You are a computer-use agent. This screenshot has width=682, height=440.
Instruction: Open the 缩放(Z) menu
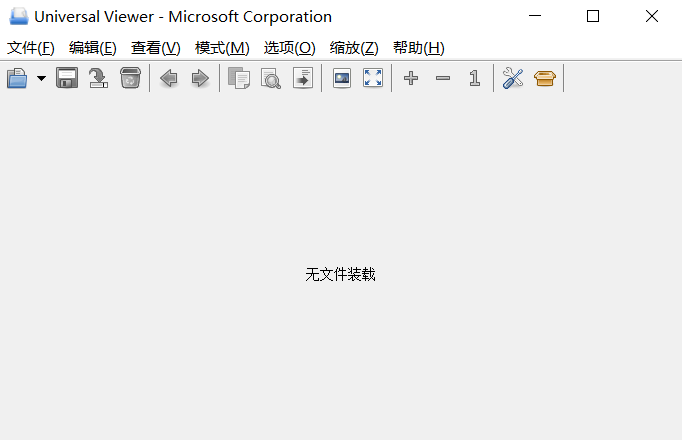354,48
